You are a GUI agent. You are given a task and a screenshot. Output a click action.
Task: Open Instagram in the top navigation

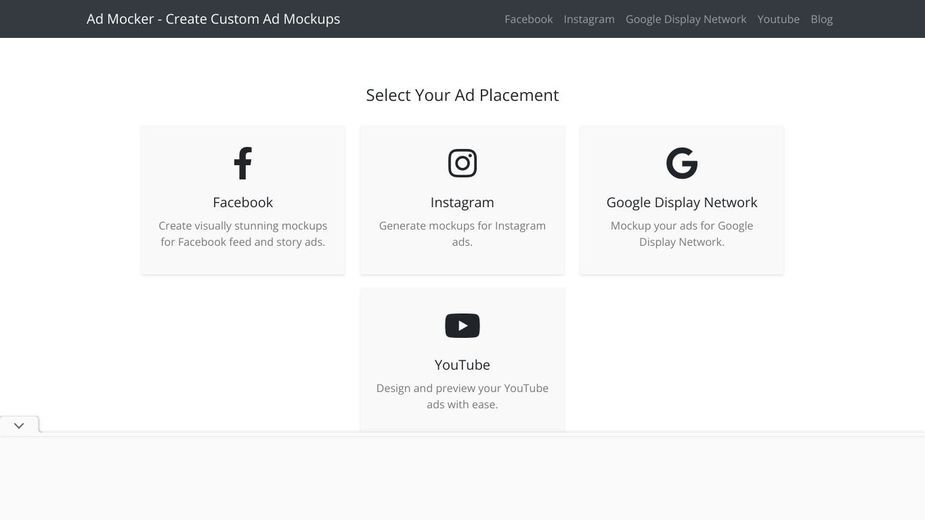pyautogui.click(x=589, y=19)
